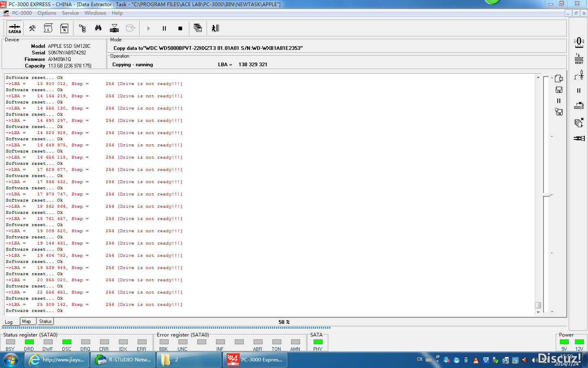The width and height of the screenshot is (588, 368).
Task: Pause log output beside the log
Action: click(x=559, y=101)
